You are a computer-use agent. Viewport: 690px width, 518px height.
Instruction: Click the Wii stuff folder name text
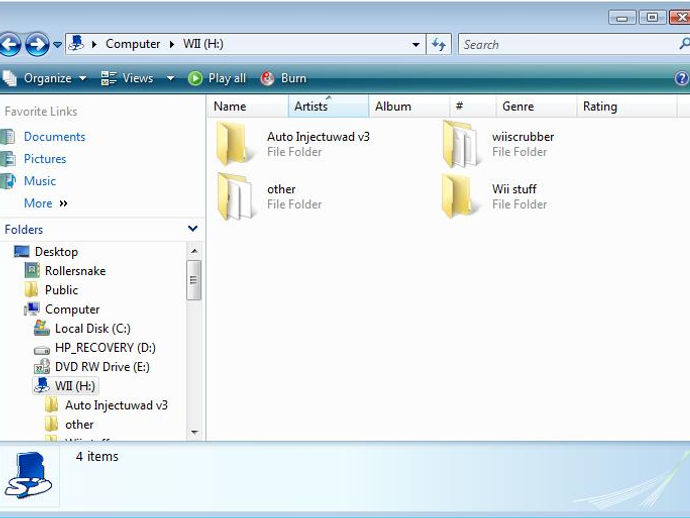click(514, 189)
